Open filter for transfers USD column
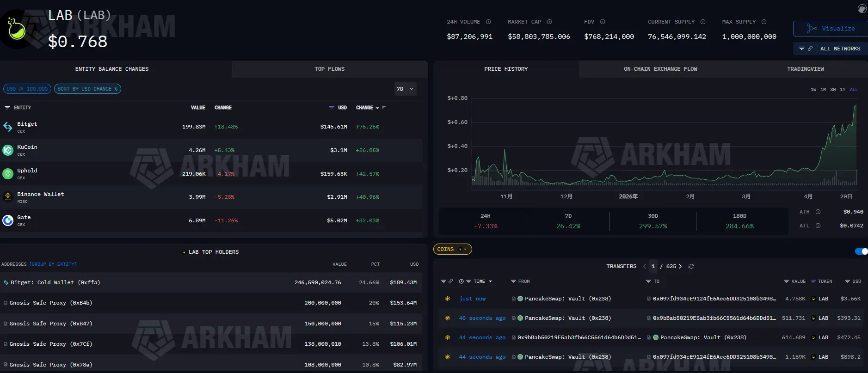868x373 pixels. [x=847, y=281]
